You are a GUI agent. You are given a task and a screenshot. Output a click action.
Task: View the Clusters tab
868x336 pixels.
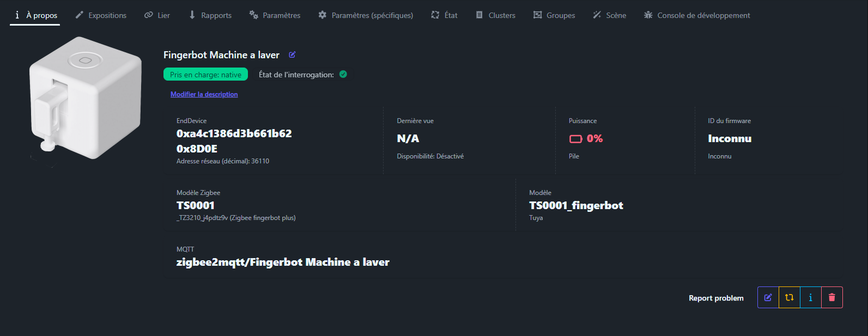pos(495,15)
